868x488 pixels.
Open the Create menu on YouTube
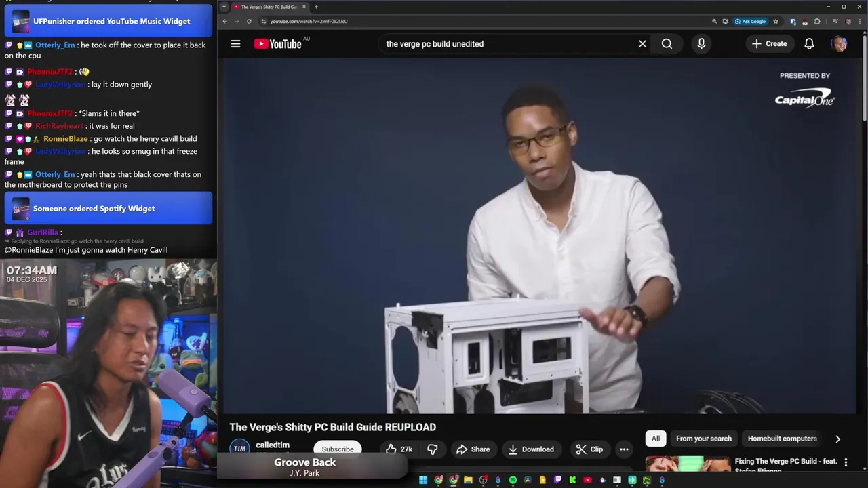(x=769, y=44)
